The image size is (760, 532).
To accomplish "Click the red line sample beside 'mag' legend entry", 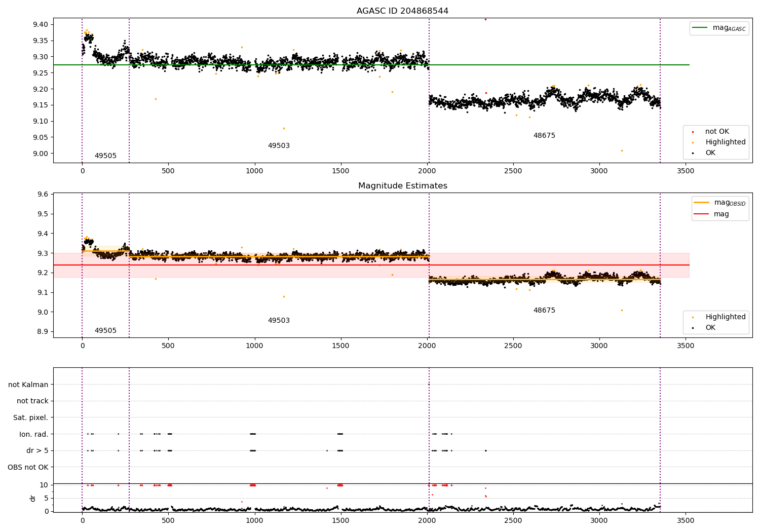I will [x=702, y=214].
